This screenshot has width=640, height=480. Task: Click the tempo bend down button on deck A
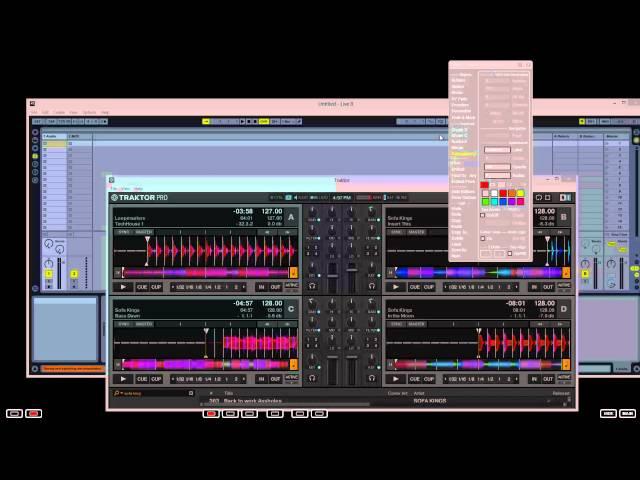(x=267, y=232)
